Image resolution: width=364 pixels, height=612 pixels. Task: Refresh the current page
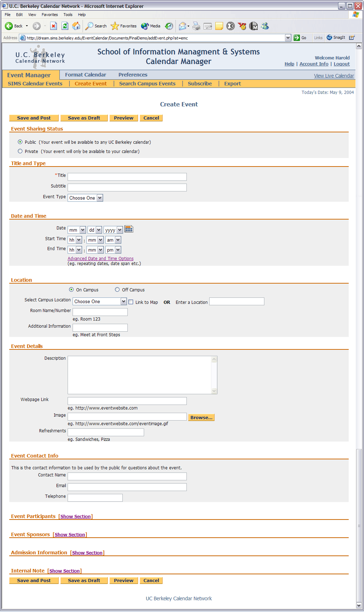(65, 26)
